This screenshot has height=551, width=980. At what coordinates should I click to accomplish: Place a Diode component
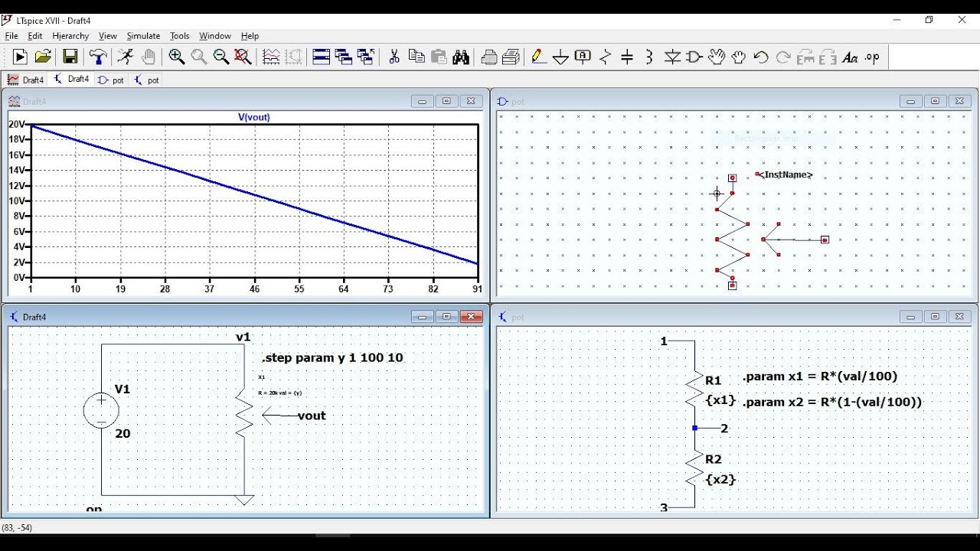pos(672,57)
